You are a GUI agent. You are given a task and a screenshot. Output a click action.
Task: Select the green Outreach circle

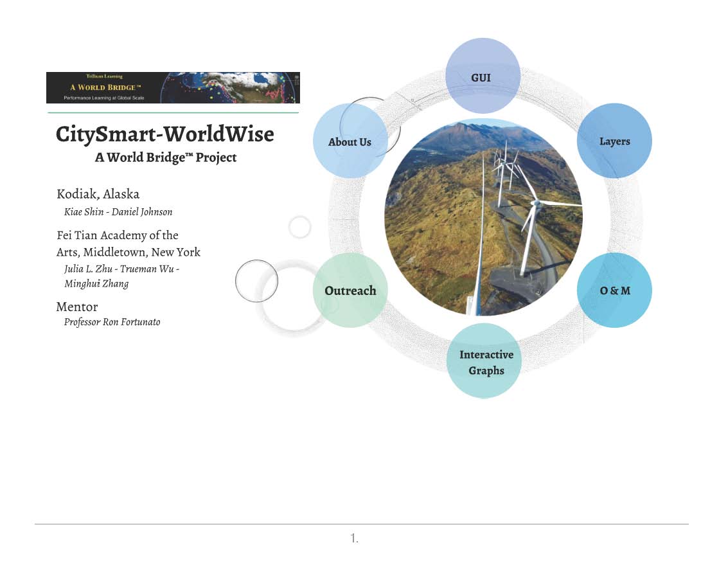350,290
